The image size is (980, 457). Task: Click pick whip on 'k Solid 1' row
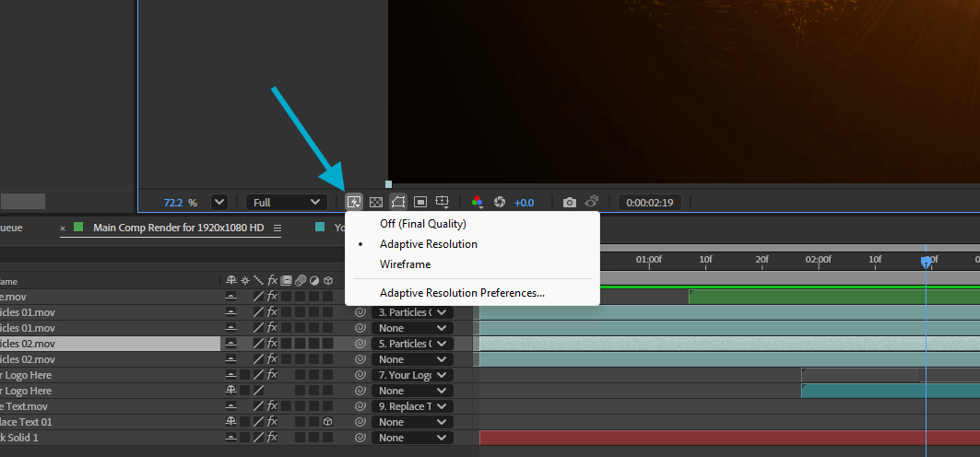click(360, 438)
